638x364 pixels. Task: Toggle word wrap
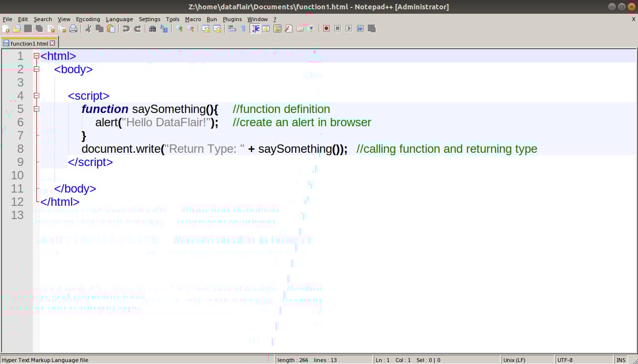point(232,28)
